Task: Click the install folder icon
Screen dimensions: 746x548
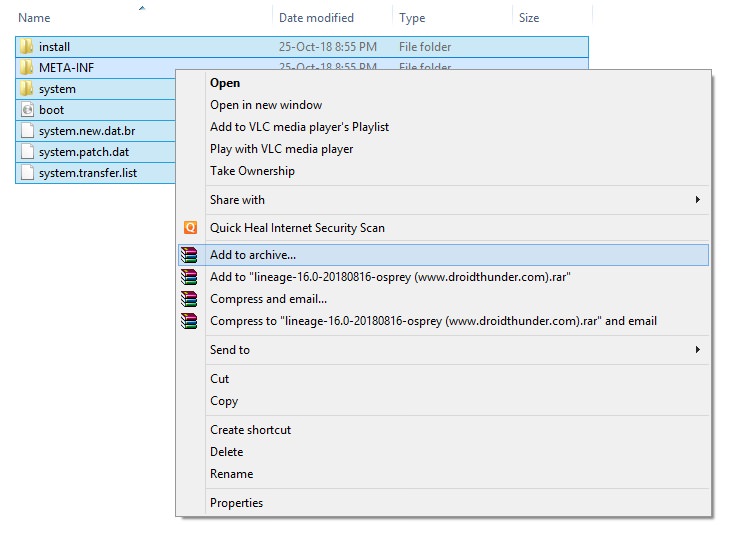Action: [27, 47]
